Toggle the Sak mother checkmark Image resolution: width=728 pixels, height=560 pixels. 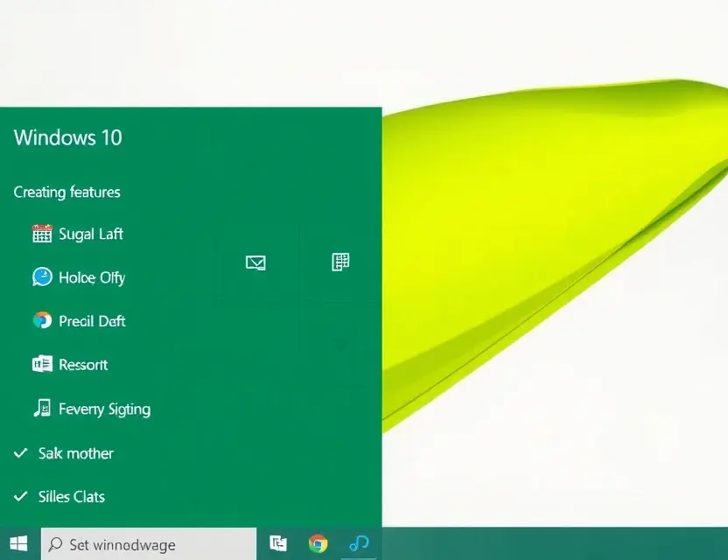point(21,452)
